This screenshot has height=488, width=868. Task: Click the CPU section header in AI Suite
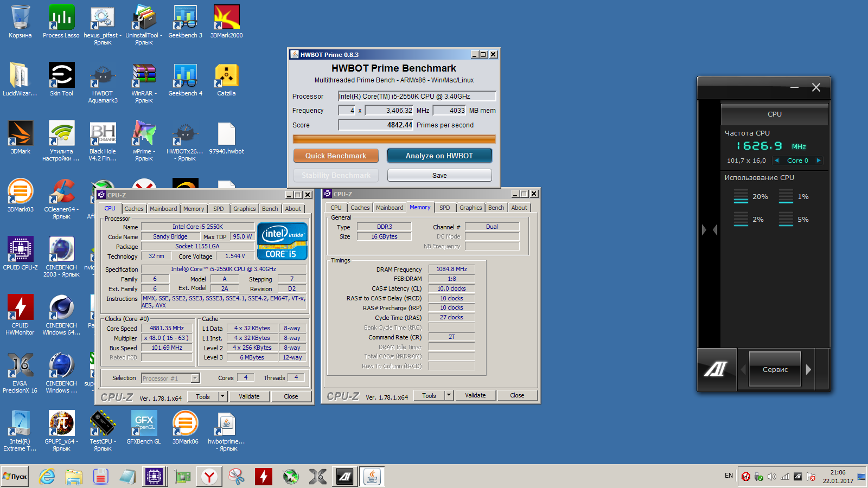[775, 114]
